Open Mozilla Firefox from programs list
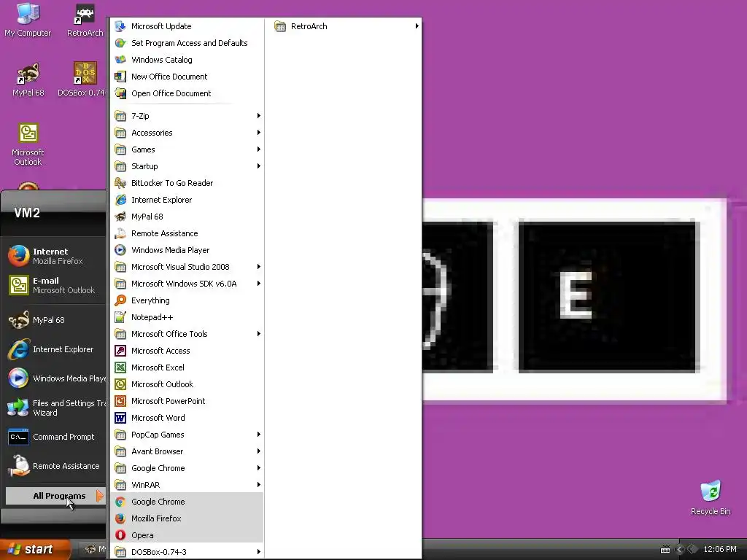 [187, 518]
